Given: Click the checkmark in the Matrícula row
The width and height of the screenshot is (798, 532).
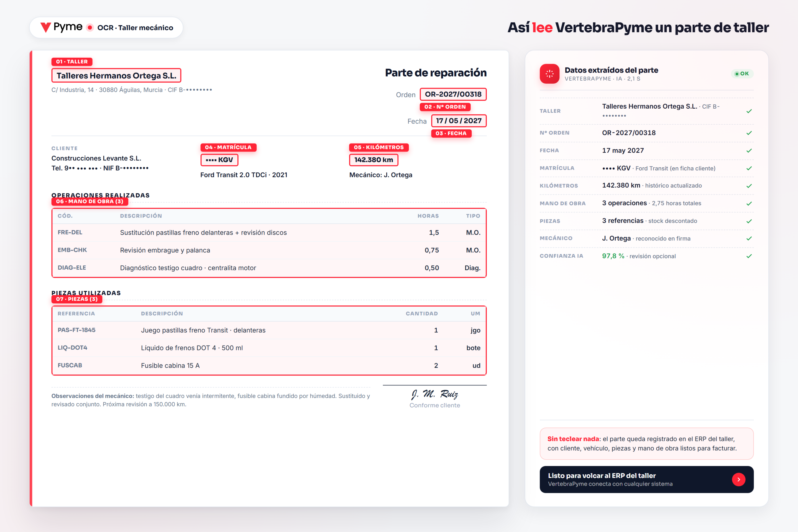Looking at the screenshot, I should (x=749, y=168).
